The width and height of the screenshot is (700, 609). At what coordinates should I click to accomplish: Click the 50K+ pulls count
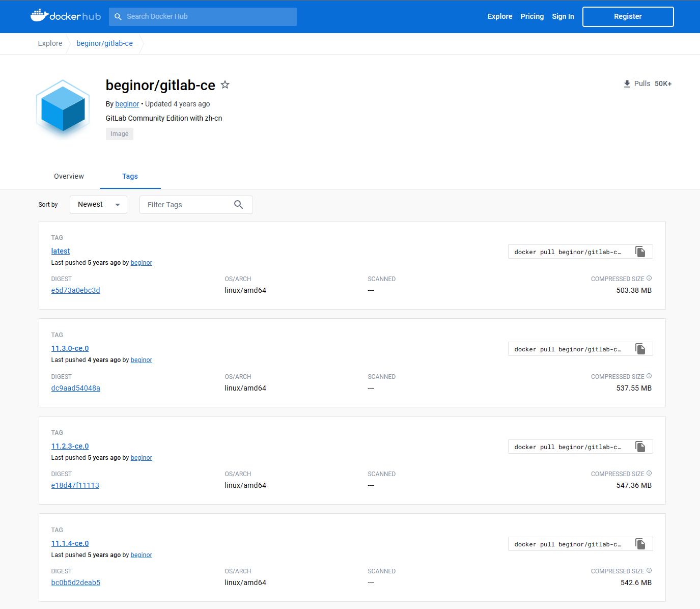tap(663, 84)
